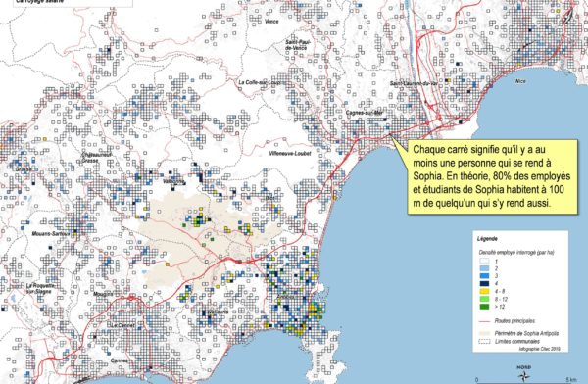
Task: Click the light blue density 2 swatch
Action: (x=484, y=268)
